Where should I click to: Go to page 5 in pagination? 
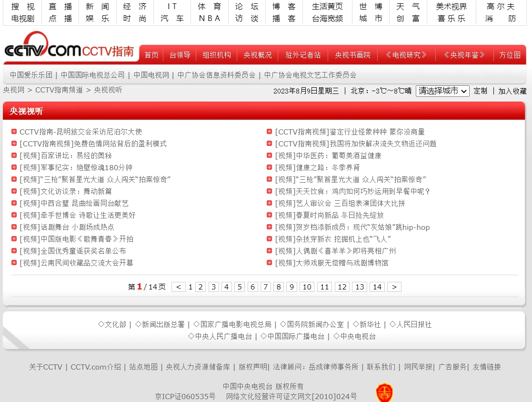point(240,287)
